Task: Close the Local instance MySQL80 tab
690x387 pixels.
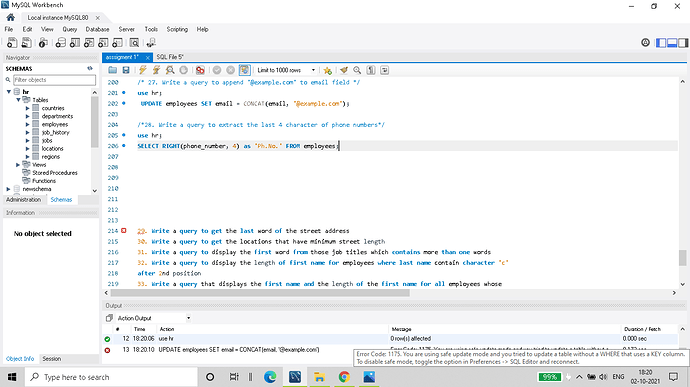Action: coord(97,18)
